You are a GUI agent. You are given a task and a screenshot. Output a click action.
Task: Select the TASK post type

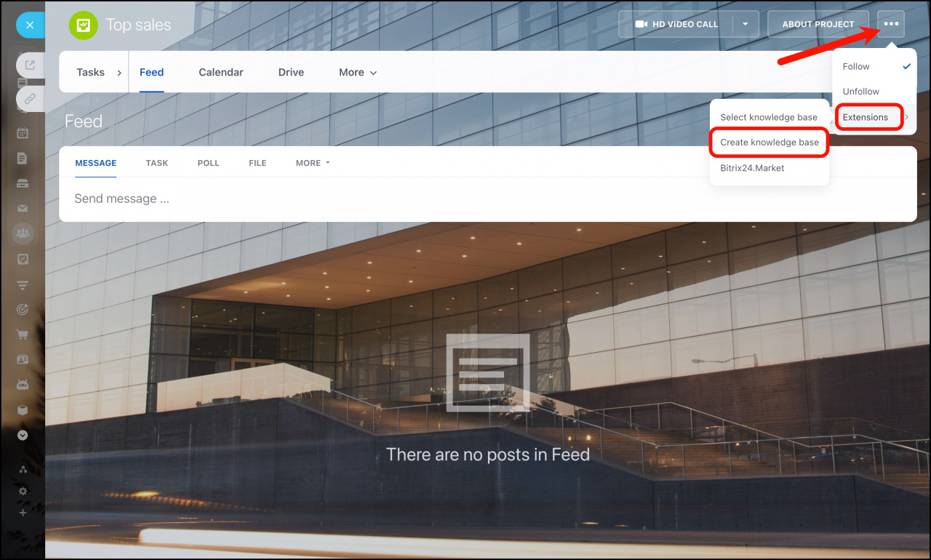[157, 163]
